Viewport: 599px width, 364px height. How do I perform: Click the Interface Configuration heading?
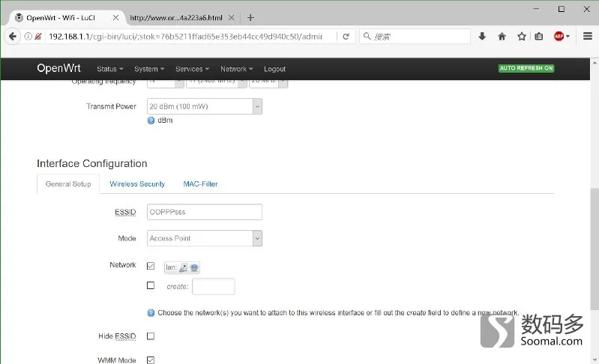(x=92, y=164)
